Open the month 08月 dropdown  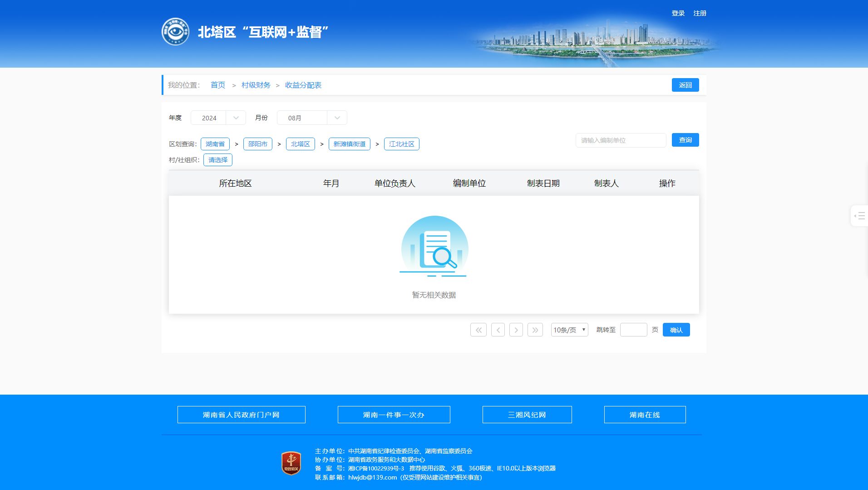[311, 118]
